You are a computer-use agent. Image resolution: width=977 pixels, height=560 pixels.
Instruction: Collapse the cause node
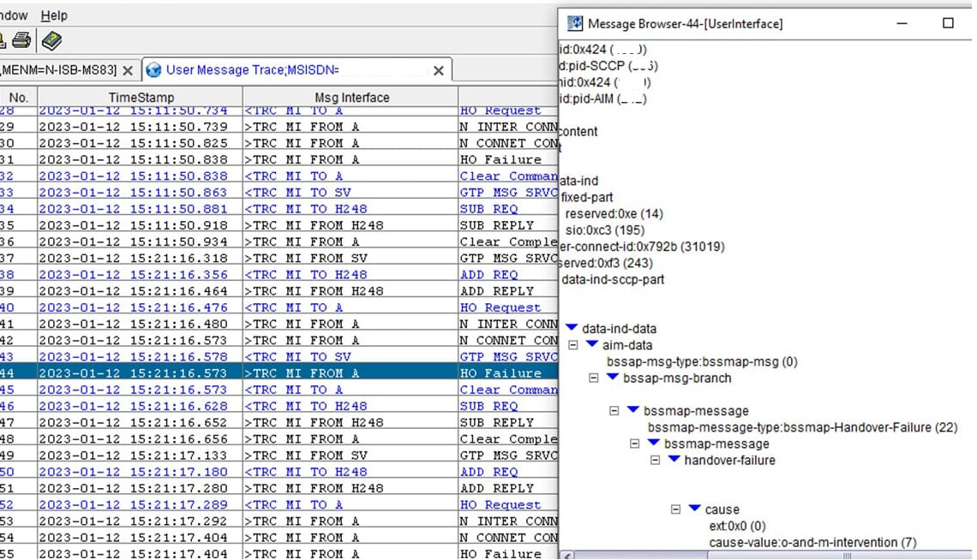click(x=676, y=509)
